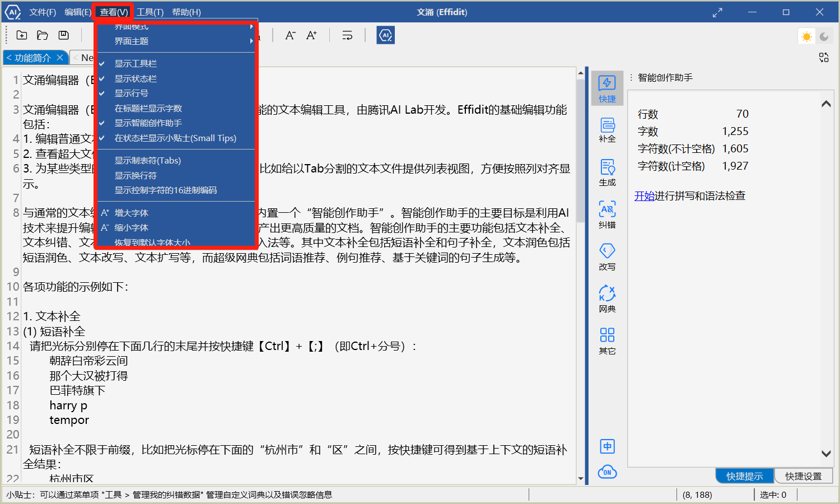Open the 其它 other tools section
This screenshot has width=840, height=504.
click(607, 341)
